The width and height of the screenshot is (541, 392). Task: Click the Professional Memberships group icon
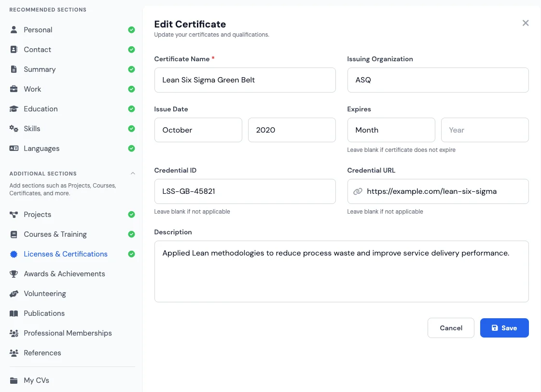click(14, 333)
